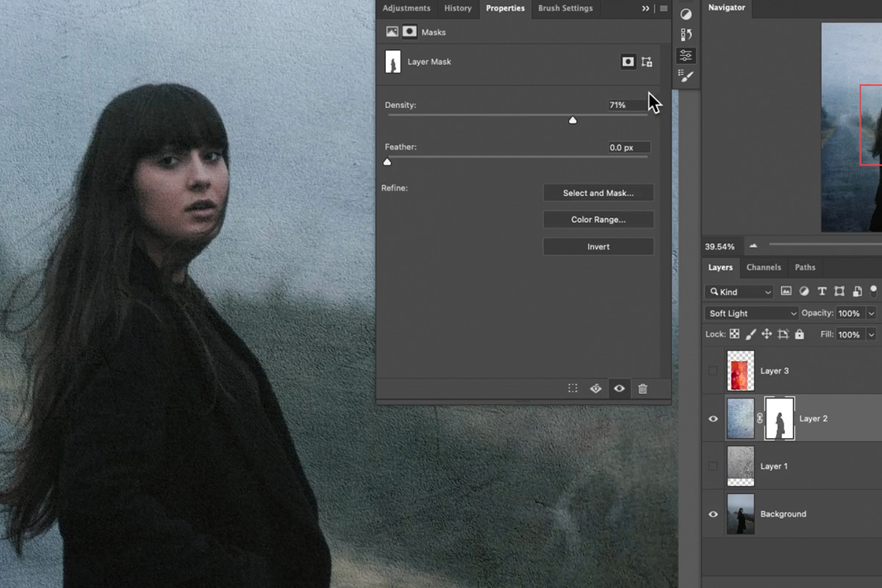Click the Fill 100% field
Screen dimensions: 882x588
tap(850, 334)
